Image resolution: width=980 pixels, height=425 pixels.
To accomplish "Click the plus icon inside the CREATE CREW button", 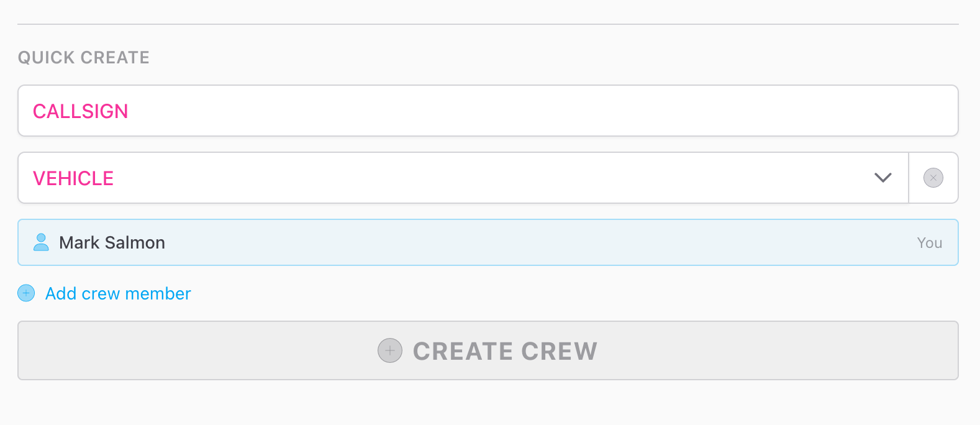I will 389,350.
